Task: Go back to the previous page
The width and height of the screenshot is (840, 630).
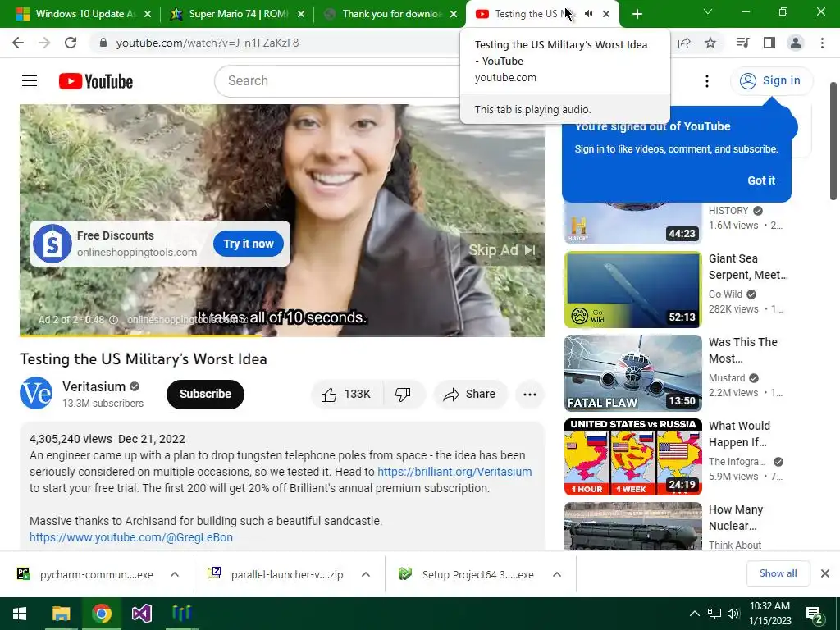Action: [x=18, y=43]
